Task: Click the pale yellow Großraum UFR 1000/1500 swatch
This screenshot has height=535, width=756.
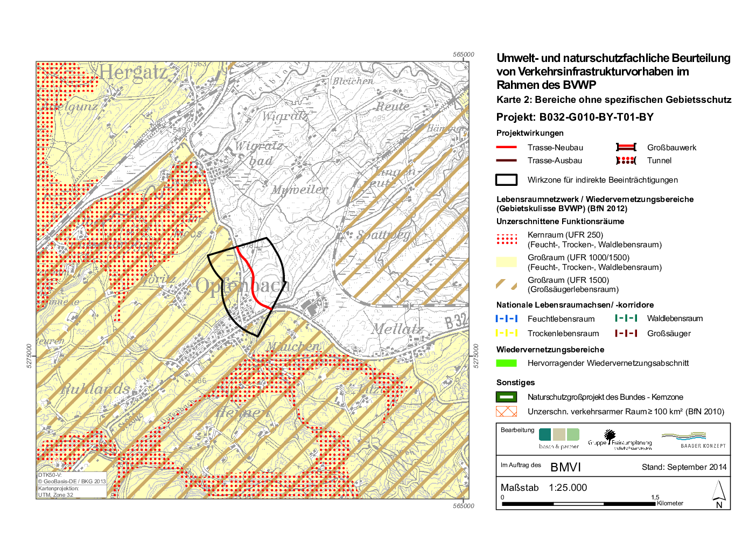Action: pos(506,262)
